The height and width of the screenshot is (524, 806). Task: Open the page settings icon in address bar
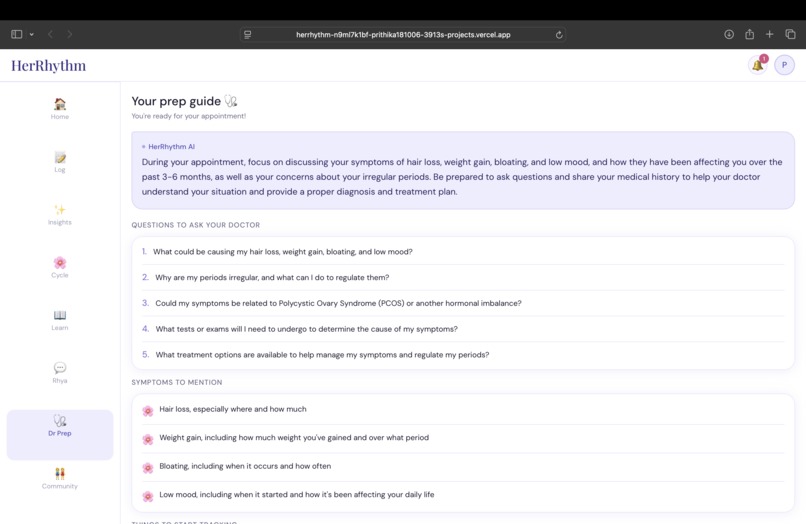tap(248, 34)
